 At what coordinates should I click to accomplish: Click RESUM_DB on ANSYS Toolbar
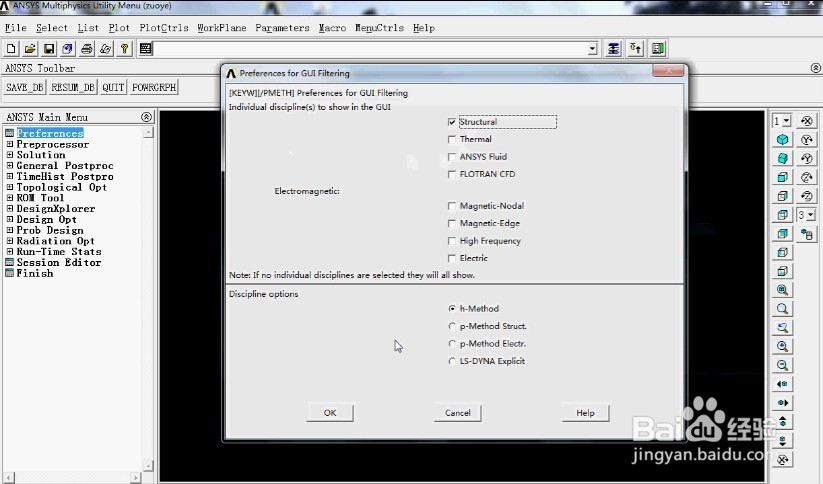click(73, 87)
